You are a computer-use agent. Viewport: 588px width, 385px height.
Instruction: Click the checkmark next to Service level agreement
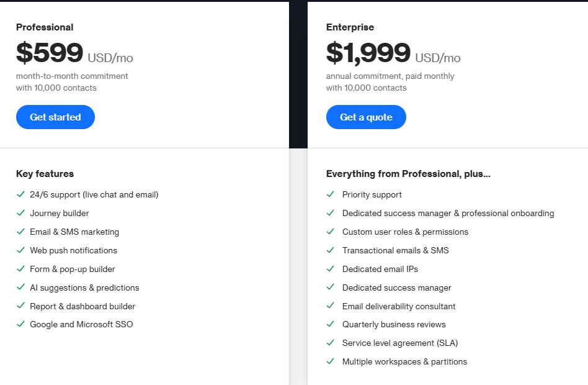tap(331, 343)
